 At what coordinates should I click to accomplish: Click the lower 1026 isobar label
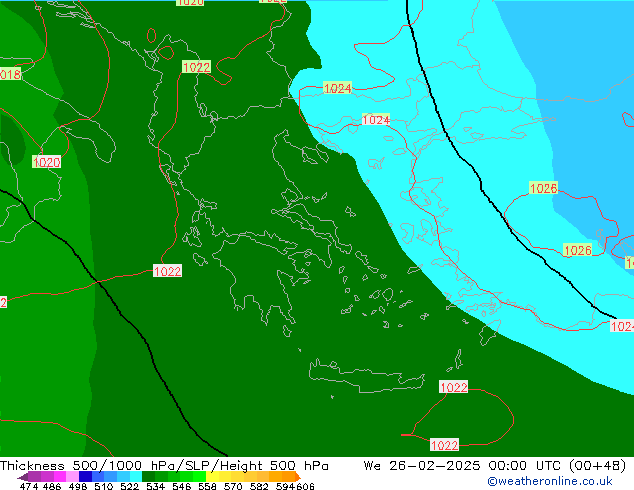(577, 250)
